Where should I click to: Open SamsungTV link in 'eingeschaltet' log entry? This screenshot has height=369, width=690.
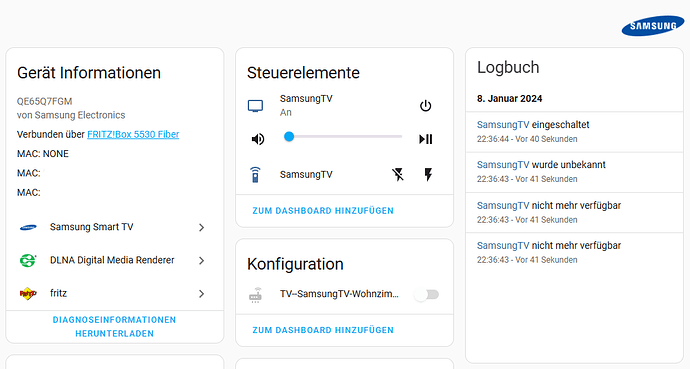click(x=503, y=125)
